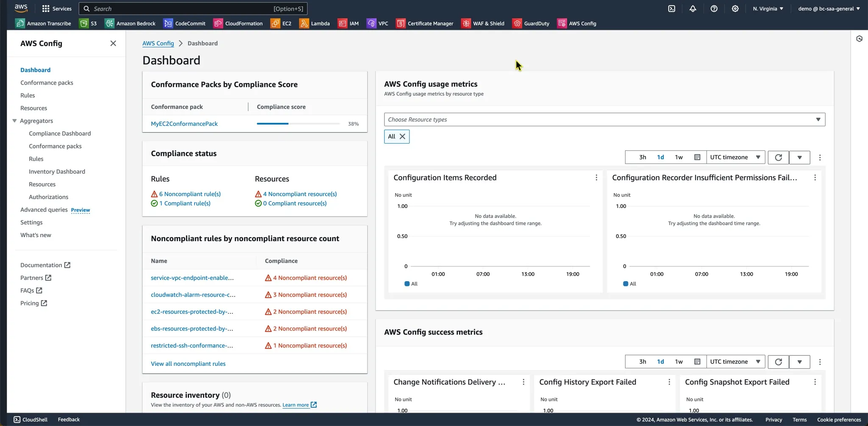View the 6 Noncompliant rule(s)
Screen dimensions: 868x426
coord(190,194)
